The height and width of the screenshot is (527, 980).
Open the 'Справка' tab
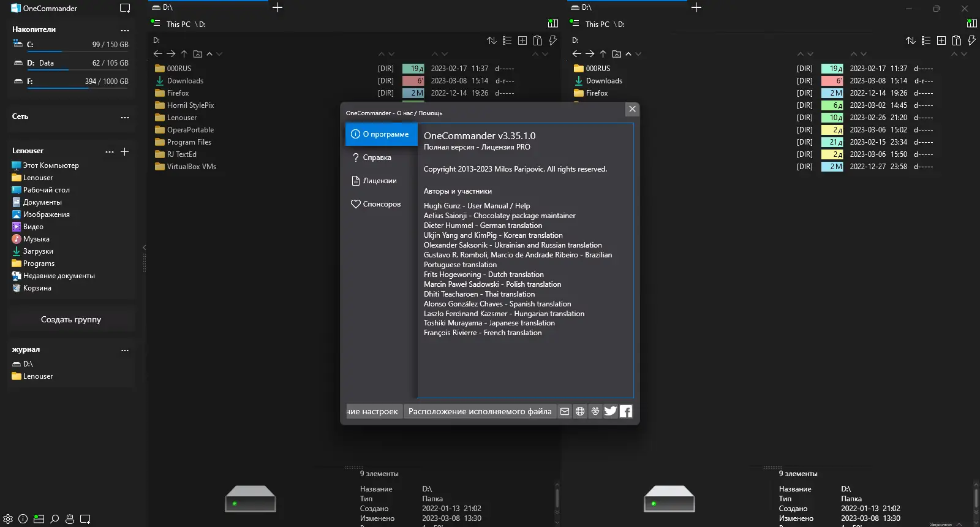pyautogui.click(x=381, y=157)
